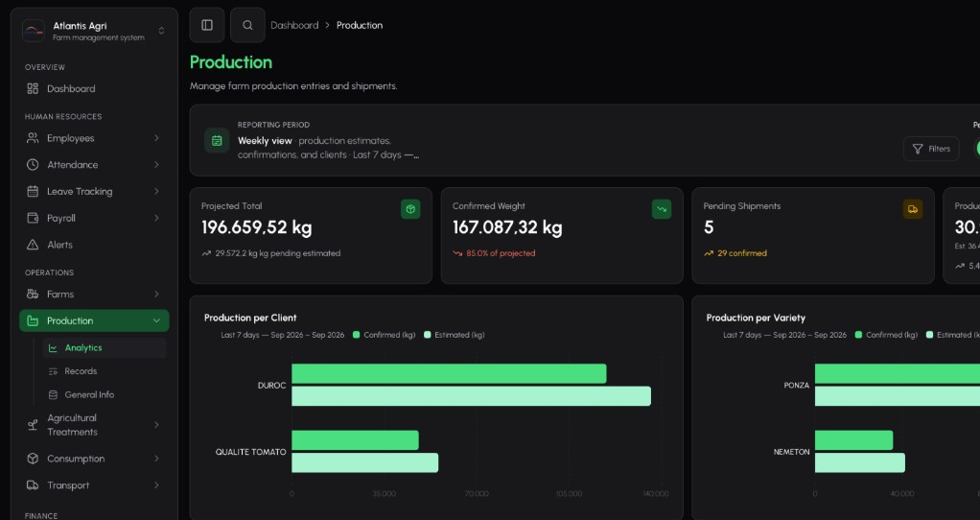The width and height of the screenshot is (980, 520).
Task: Click the NEMETON estimated bar
Action: (x=860, y=462)
